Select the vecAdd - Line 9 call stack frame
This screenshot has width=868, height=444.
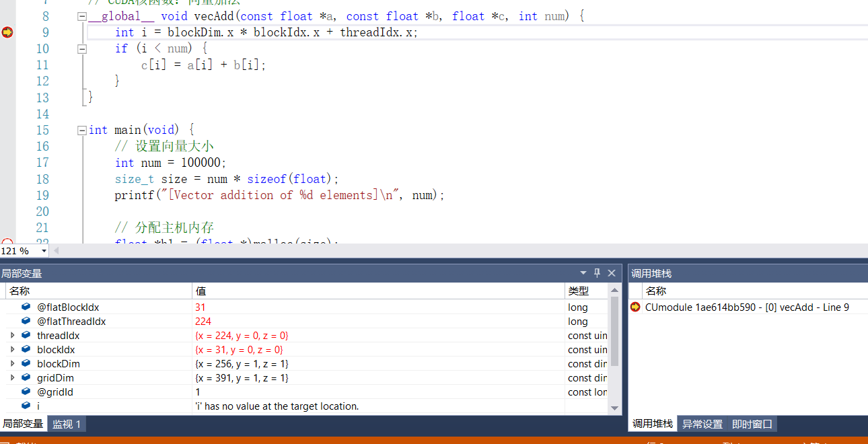[x=747, y=307]
